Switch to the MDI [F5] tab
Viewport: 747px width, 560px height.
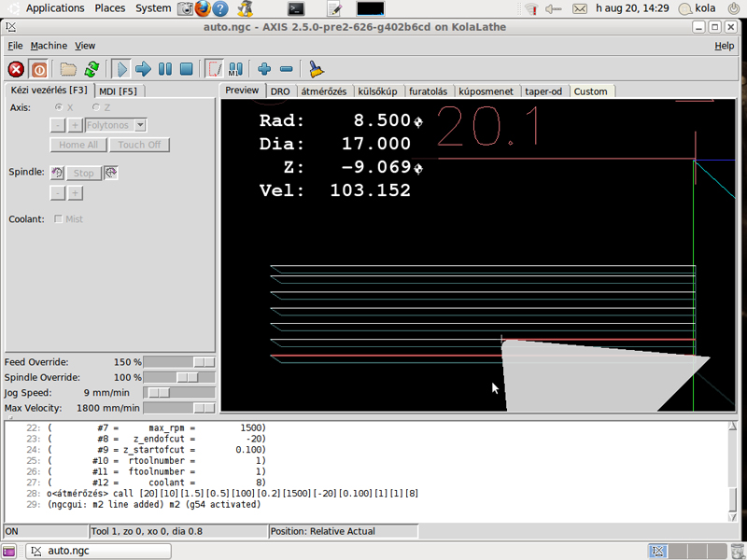(x=119, y=91)
